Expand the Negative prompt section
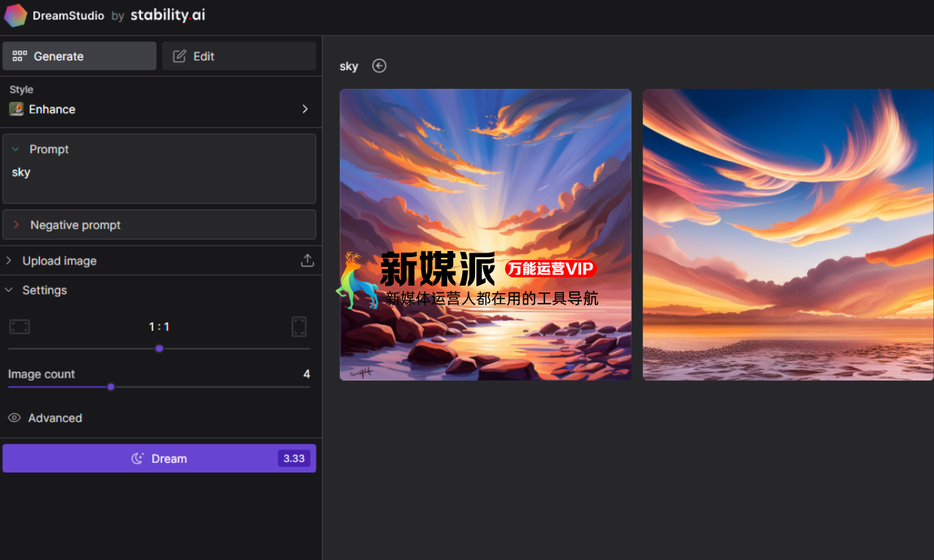The width and height of the screenshot is (934, 560). (159, 225)
